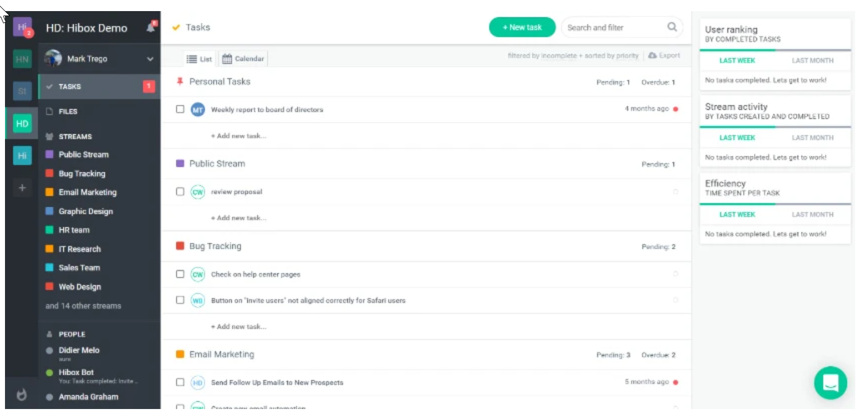The image size is (868, 419).
Task: Click the WB avatar on Safari button task
Action: [x=197, y=300]
